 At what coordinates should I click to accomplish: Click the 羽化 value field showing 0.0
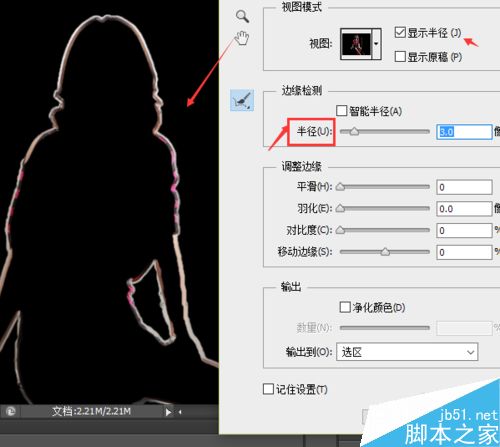(x=464, y=209)
